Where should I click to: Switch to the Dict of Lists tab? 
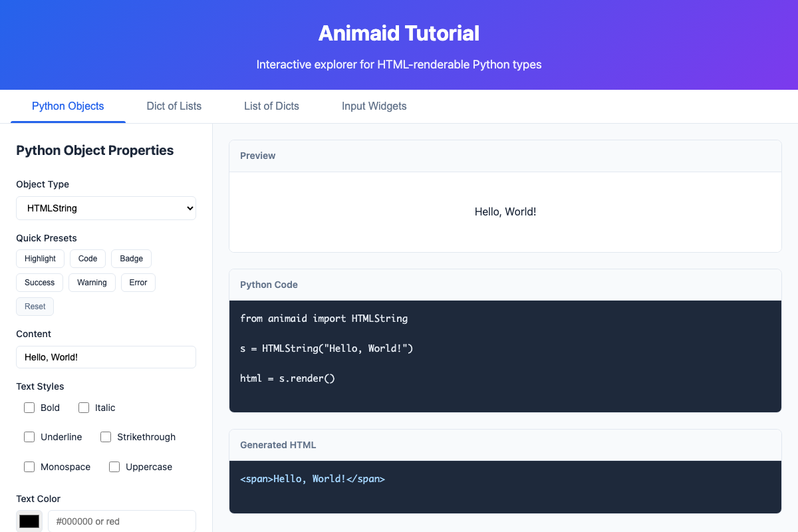(174, 106)
